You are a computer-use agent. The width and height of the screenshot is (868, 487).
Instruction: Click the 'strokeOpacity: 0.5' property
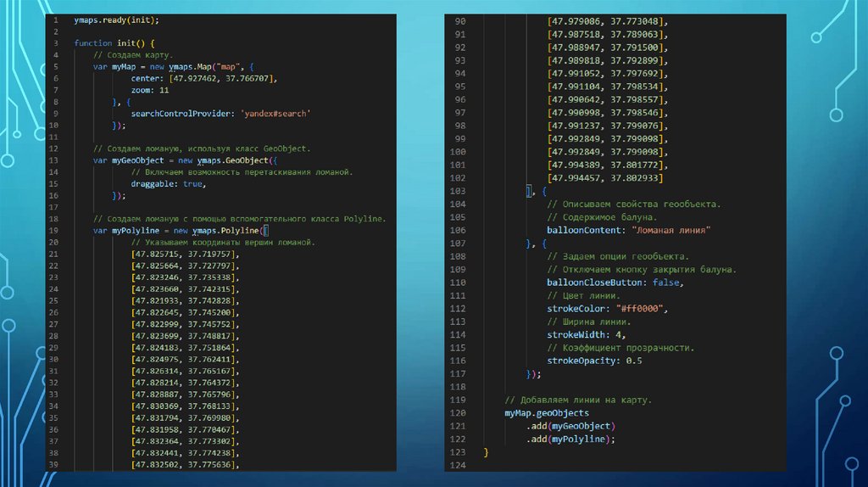pyautogui.click(x=594, y=361)
